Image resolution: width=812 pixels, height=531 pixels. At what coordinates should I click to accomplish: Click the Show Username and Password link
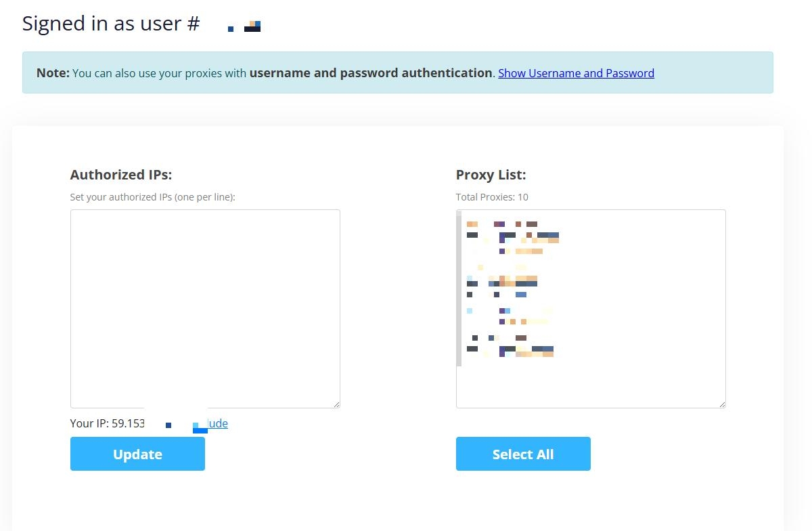(576, 73)
